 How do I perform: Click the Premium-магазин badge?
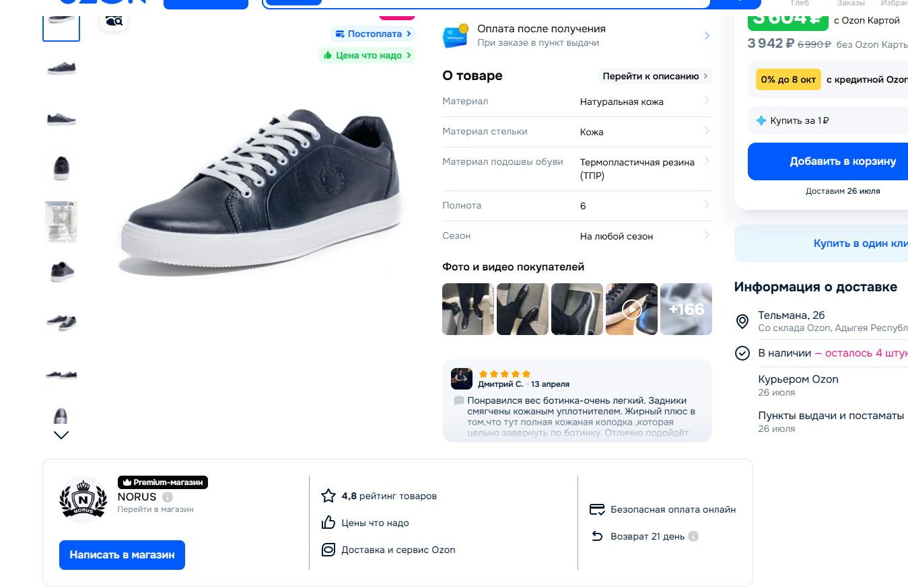pyautogui.click(x=163, y=482)
